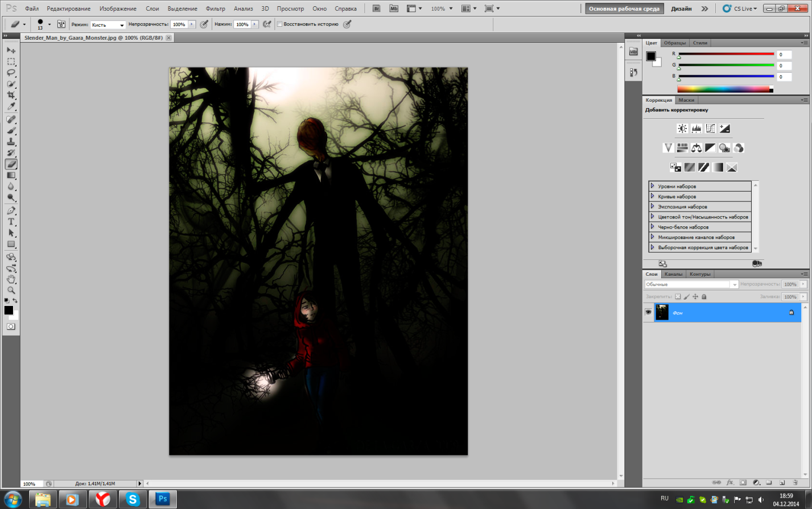The image size is (812, 509).
Task: Toggle Quick Mask mode
Action: tap(11, 326)
